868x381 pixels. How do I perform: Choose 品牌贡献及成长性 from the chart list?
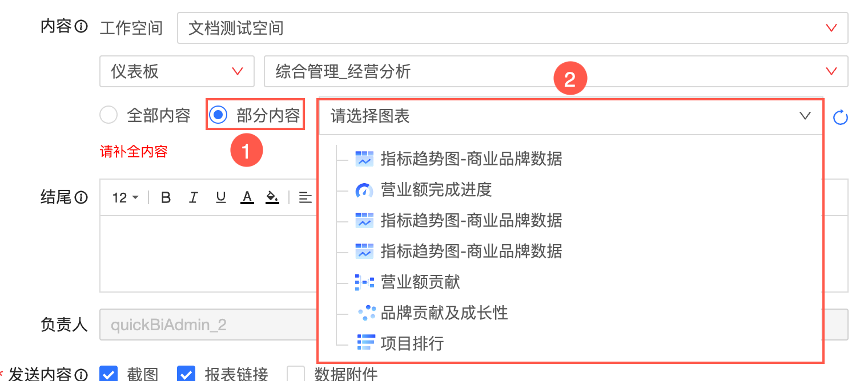click(444, 313)
